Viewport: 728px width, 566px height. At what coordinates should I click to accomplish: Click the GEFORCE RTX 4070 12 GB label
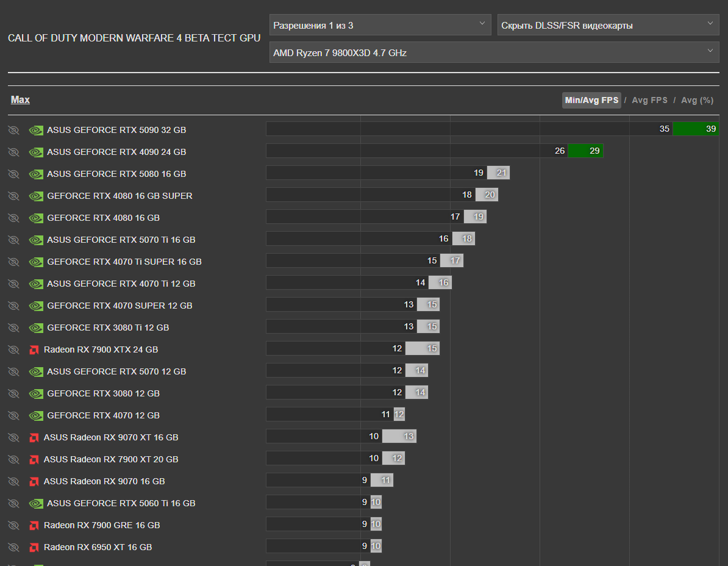pos(103,415)
